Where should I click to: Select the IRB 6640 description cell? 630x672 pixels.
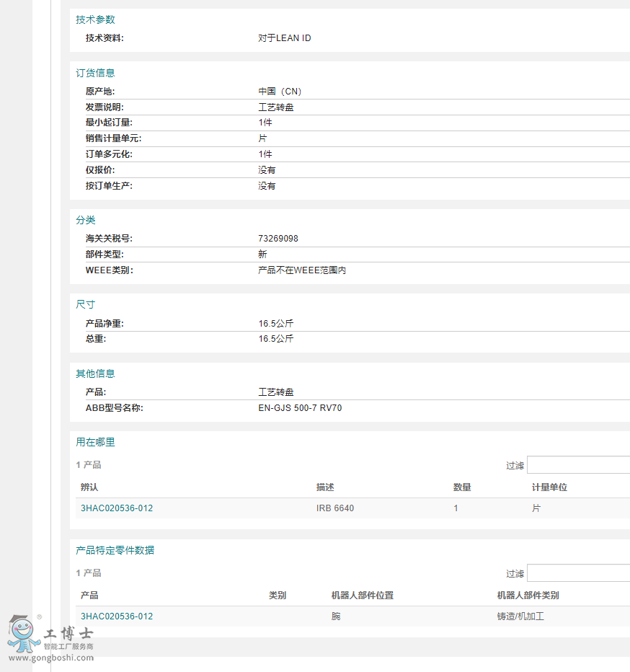pos(335,508)
